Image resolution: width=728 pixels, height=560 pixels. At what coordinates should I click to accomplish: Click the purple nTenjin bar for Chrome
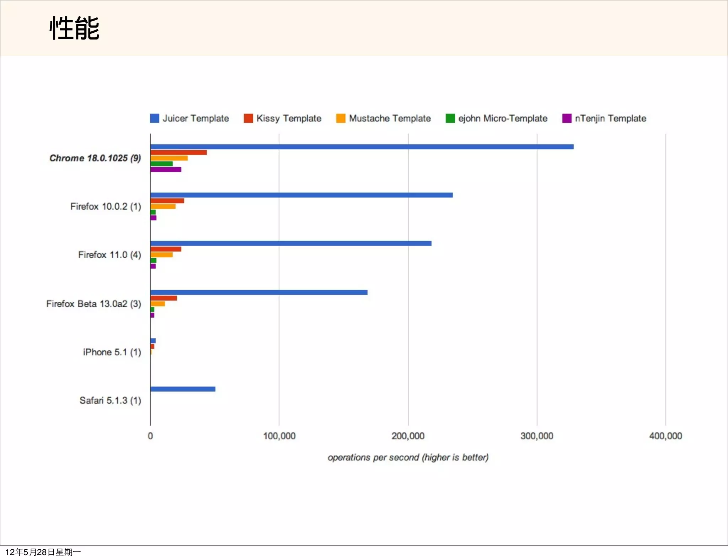(x=166, y=169)
